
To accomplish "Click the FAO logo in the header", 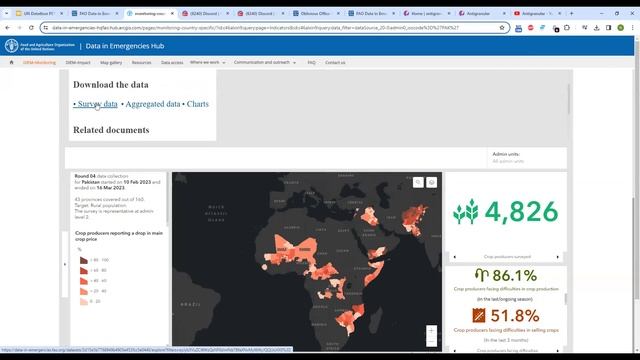I will tap(11, 46).
